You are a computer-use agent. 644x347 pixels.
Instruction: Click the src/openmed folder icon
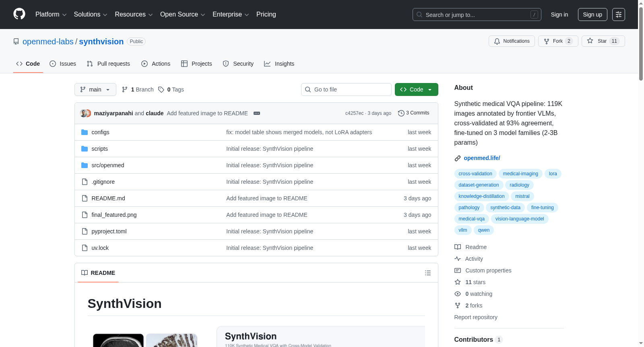[x=85, y=165]
